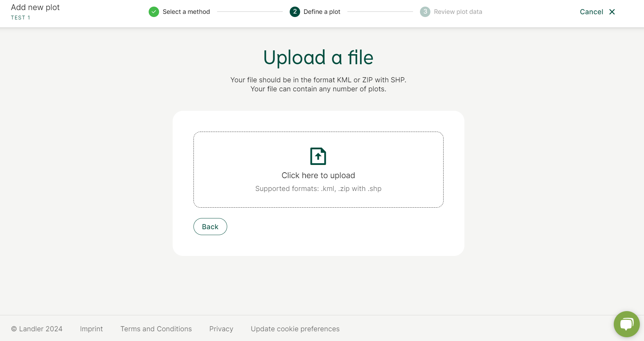Screen dimensions: 644x341
Task: Visit the Privacy footer link
Action: [x=221, y=329]
